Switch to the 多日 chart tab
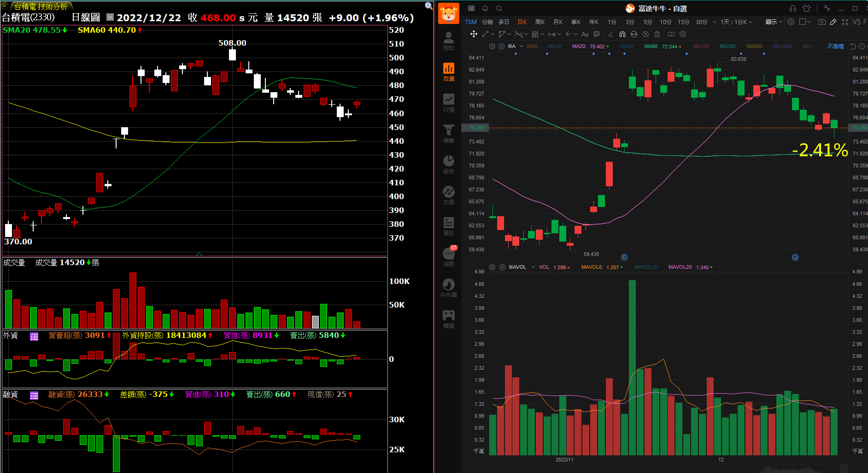 coord(504,22)
